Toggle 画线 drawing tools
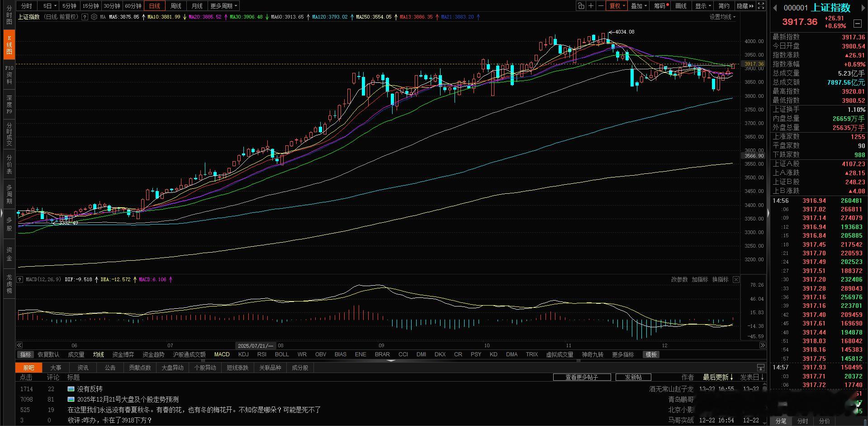 click(x=681, y=6)
